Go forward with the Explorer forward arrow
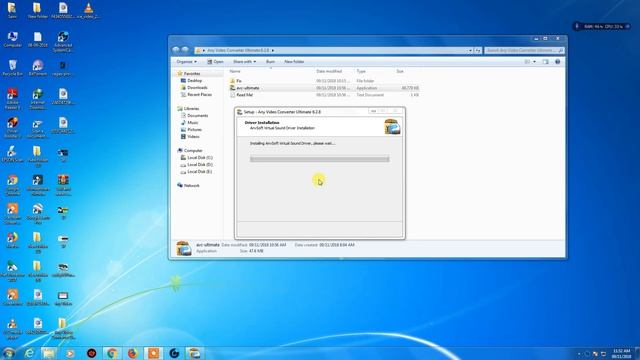The height and width of the screenshot is (360, 640). (185, 50)
